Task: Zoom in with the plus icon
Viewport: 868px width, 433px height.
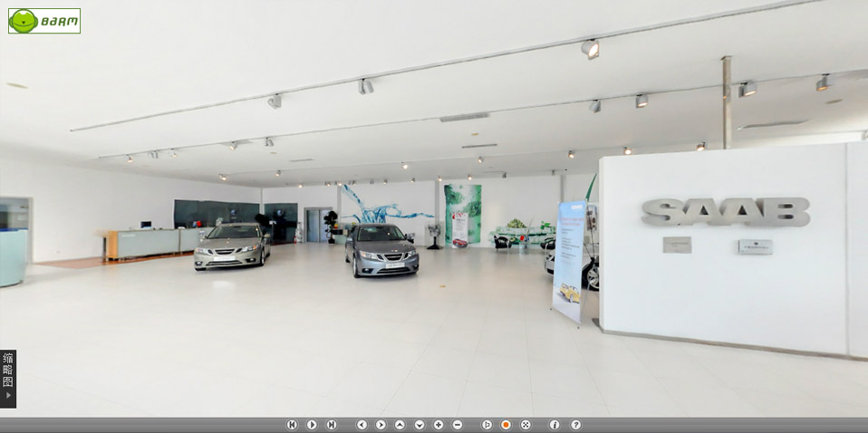Action: (x=438, y=425)
